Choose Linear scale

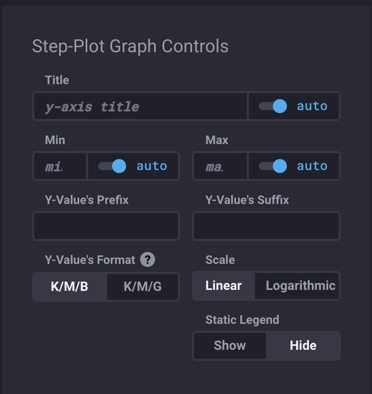[x=224, y=286]
